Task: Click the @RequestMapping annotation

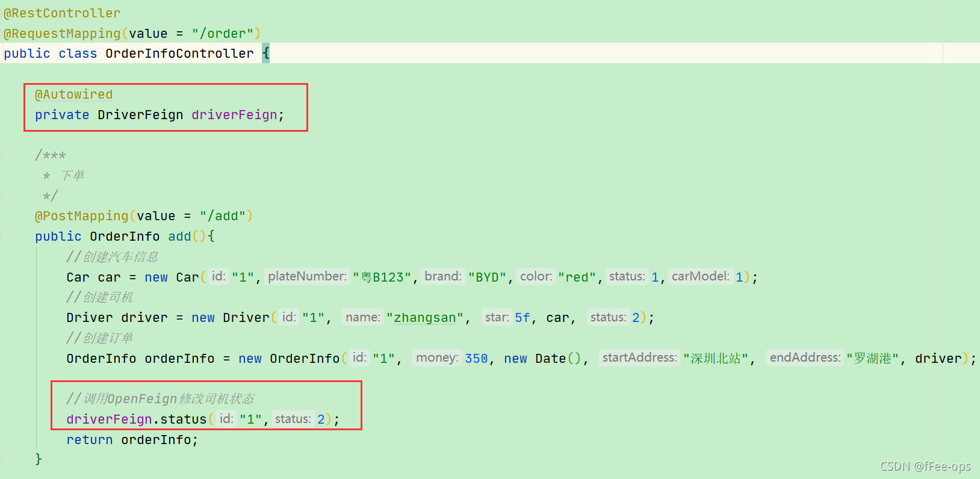Action: pyautogui.click(x=62, y=34)
